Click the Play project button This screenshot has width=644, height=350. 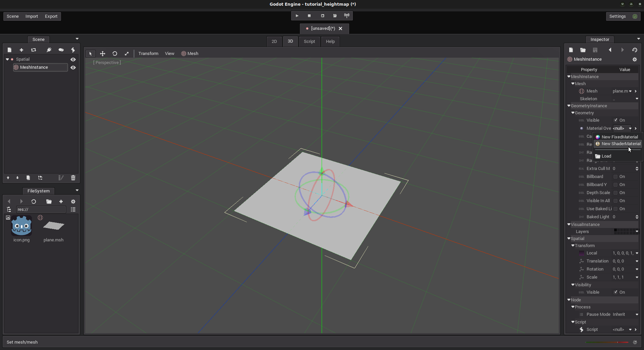click(x=297, y=16)
